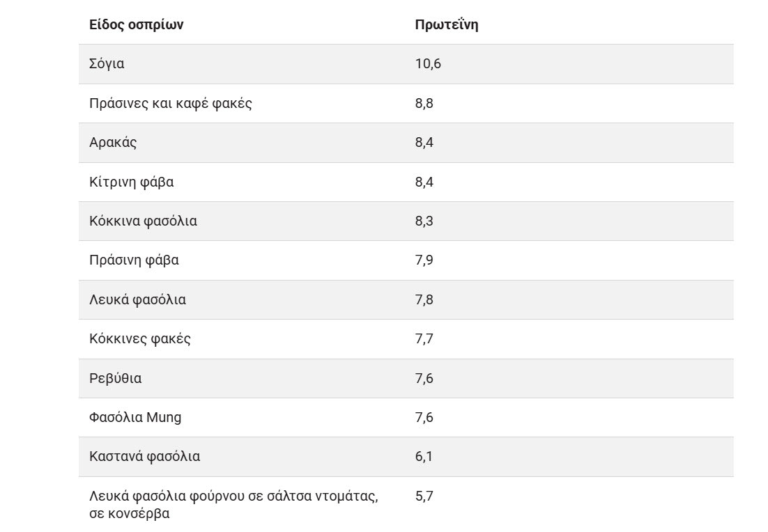Click the Κόκκινες φακές cell
This screenshot has height=532, width=768.
[x=140, y=339]
